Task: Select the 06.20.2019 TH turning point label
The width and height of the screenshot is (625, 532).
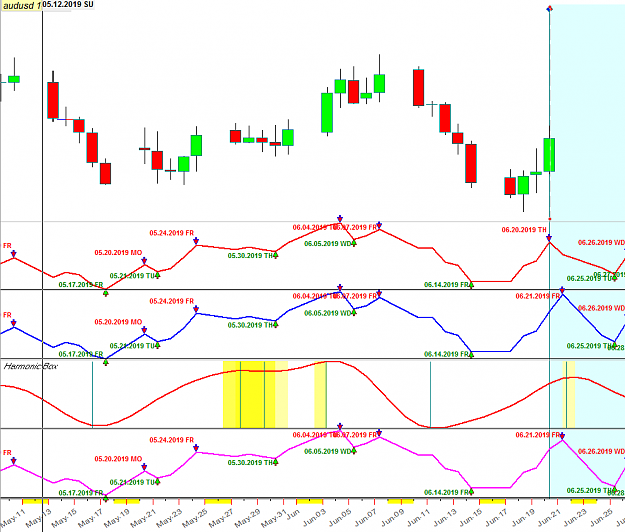Action: [x=524, y=230]
